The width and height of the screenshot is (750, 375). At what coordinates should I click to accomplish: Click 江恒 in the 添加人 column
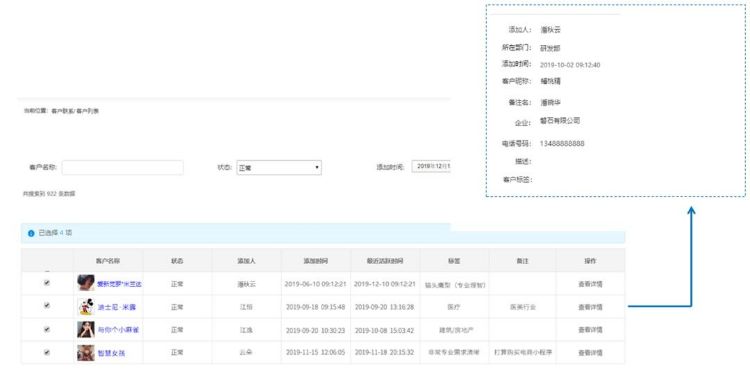pos(246,307)
